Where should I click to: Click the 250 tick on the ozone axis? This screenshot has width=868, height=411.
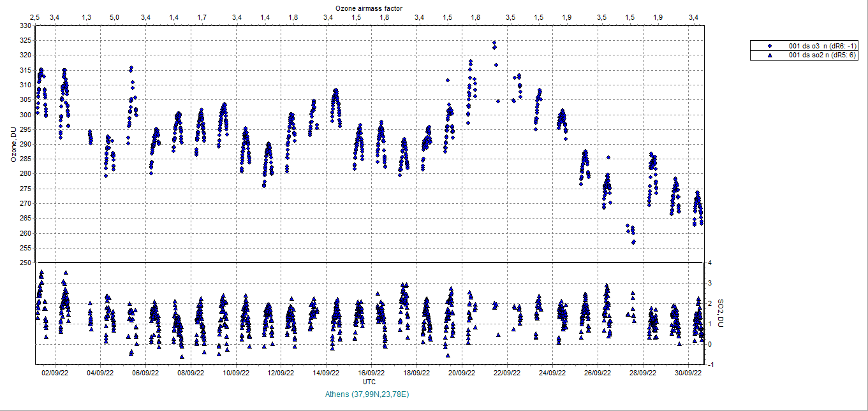point(25,263)
